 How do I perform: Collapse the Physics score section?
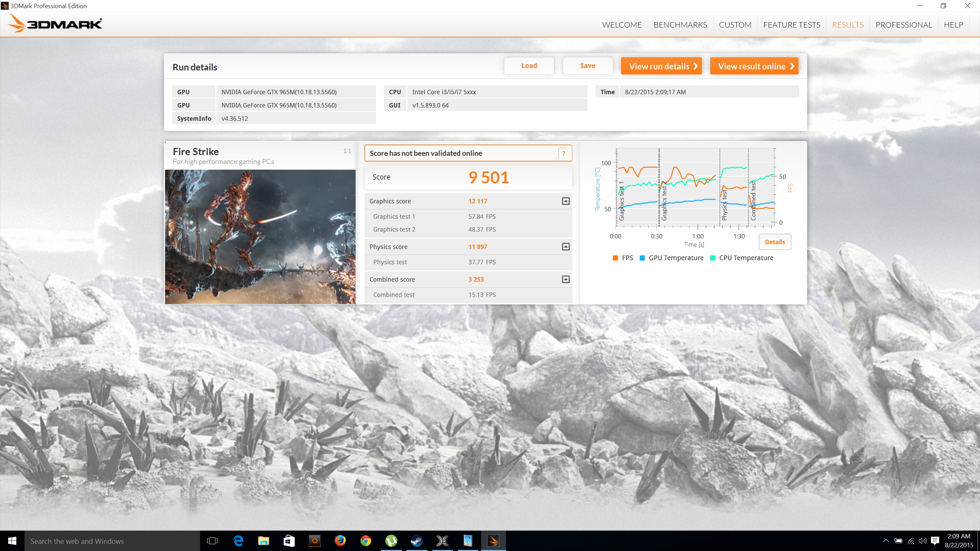point(566,247)
